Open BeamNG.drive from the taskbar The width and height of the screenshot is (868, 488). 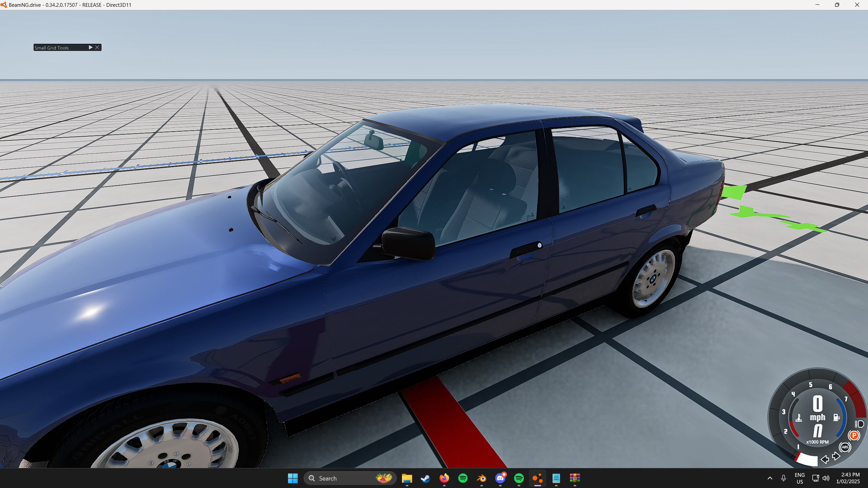point(537,478)
